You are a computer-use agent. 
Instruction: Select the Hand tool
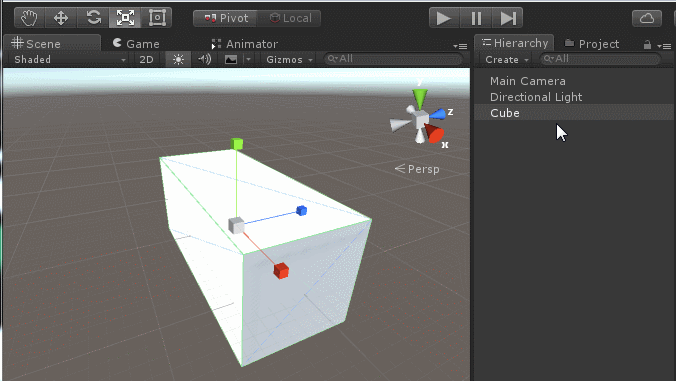[x=30, y=18]
